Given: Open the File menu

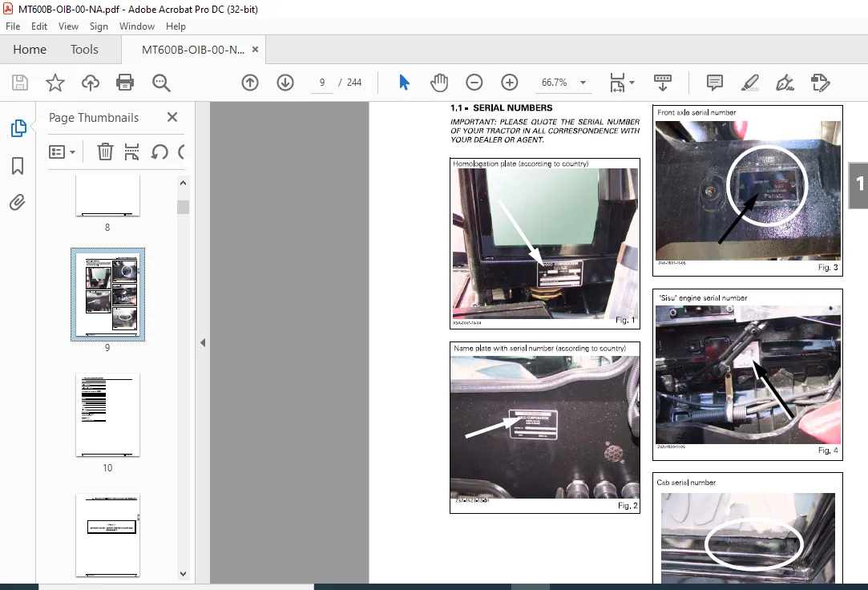Looking at the screenshot, I should click(13, 26).
